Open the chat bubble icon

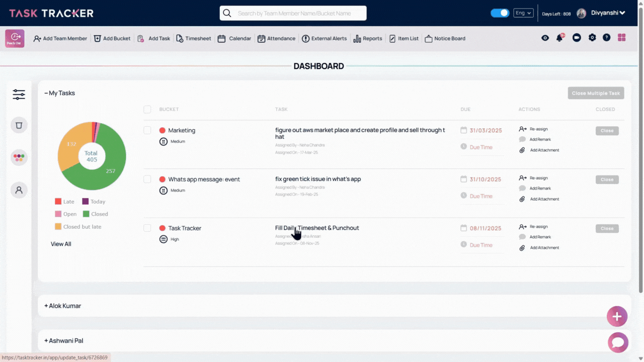617,343
